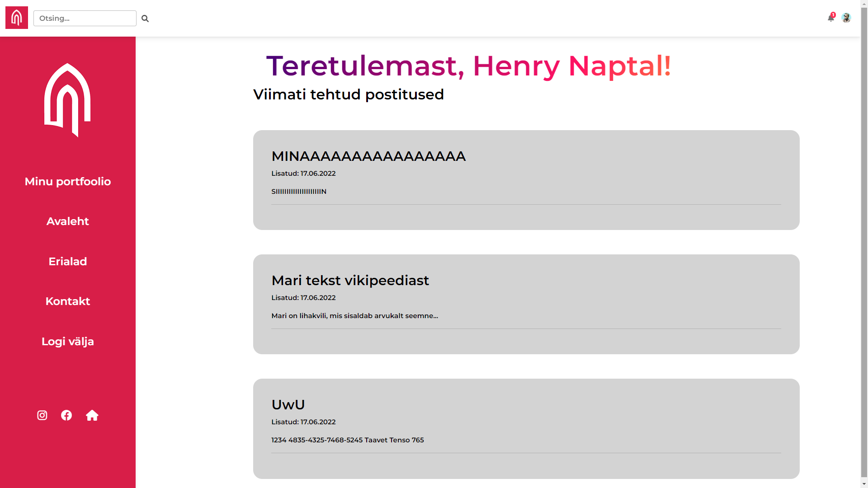Viewport: 868px width, 488px height.
Task: Click the notification badge showing 1
Action: (x=834, y=14)
